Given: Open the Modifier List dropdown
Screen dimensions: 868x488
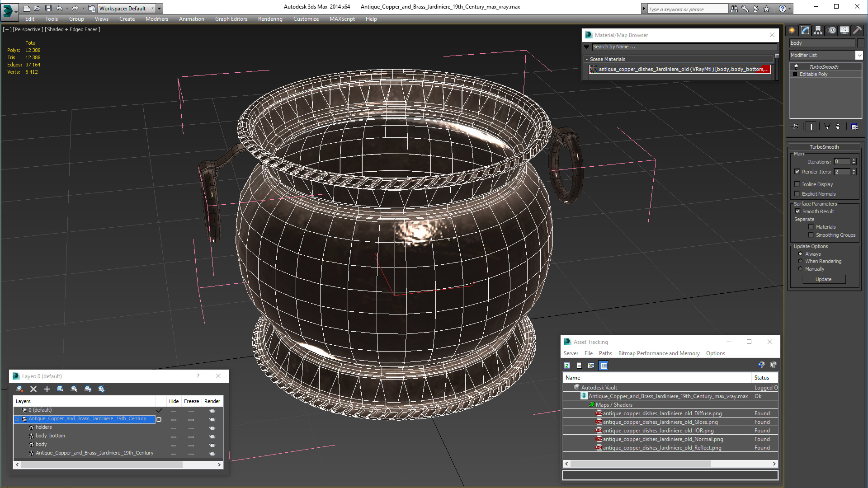Looking at the screenshot, I should pos(859,55).
